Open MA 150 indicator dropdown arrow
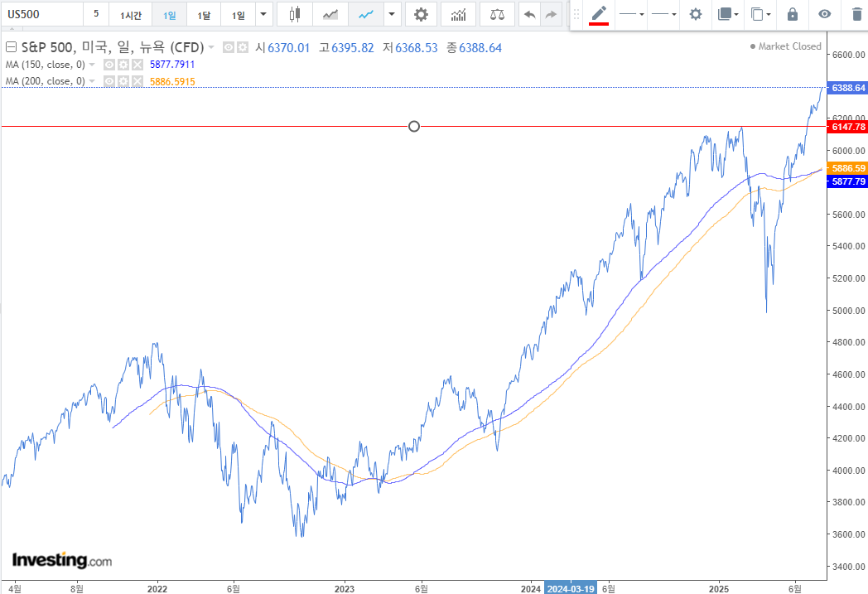 click(x=92, y=65)
